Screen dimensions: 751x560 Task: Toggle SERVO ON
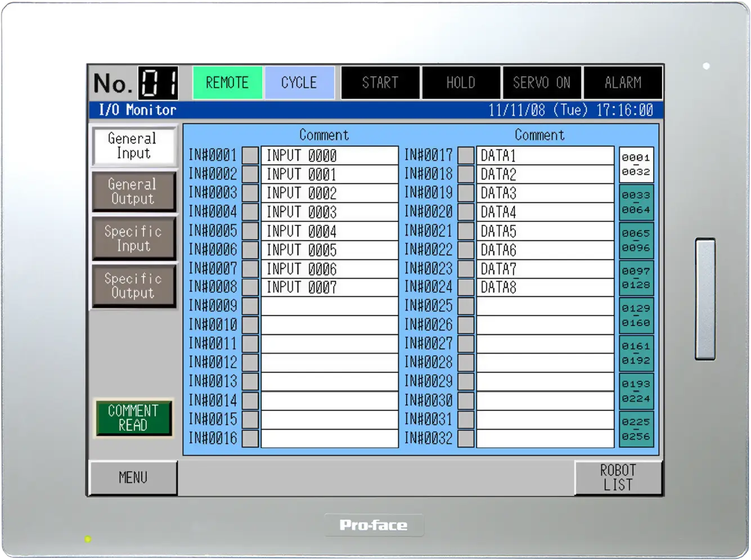(x=542, y=83)
